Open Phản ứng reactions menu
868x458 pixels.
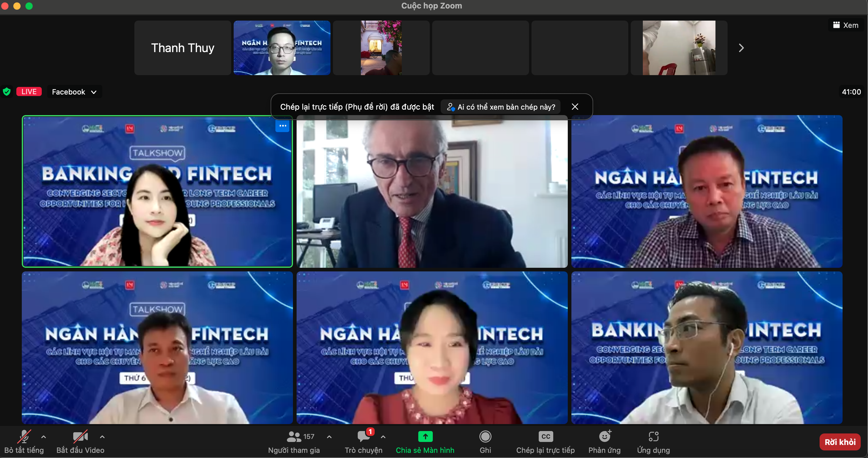(x=604, y=442)
